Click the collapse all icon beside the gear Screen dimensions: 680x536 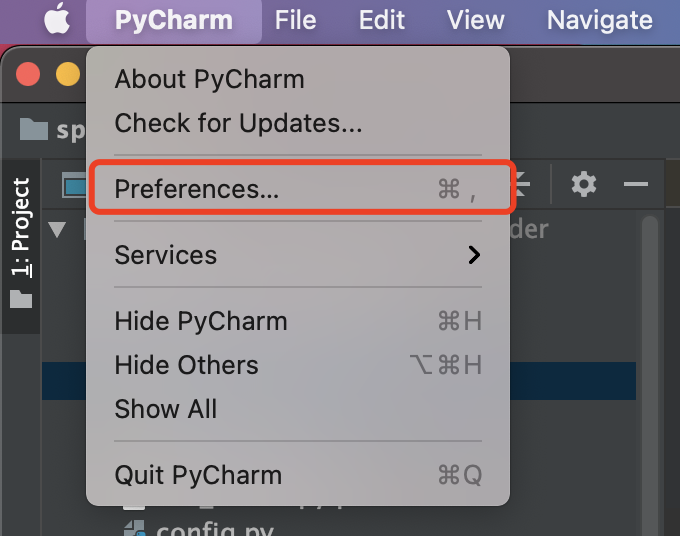(x=521, y=184)
